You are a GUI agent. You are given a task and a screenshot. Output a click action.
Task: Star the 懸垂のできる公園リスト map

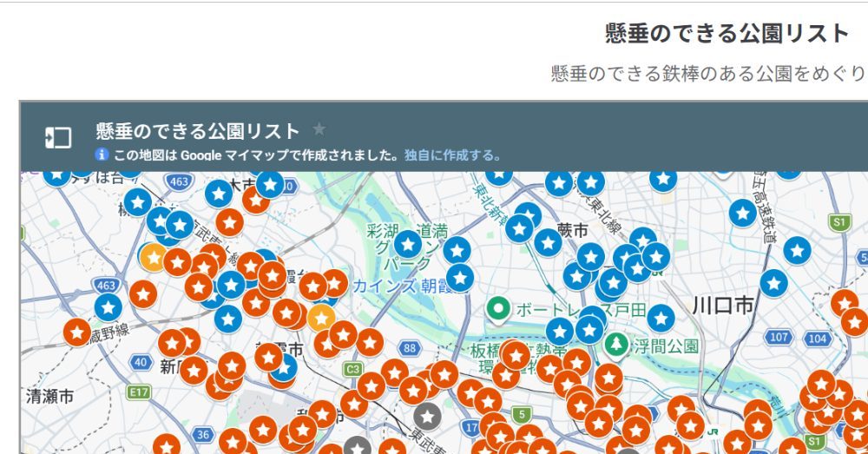point(319,129)
